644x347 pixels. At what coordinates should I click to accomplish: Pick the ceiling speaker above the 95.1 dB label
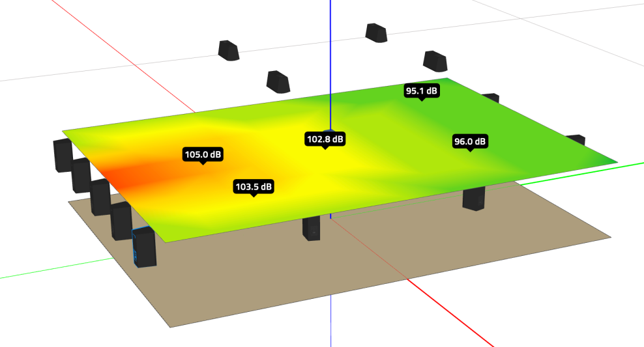(435, 61)
